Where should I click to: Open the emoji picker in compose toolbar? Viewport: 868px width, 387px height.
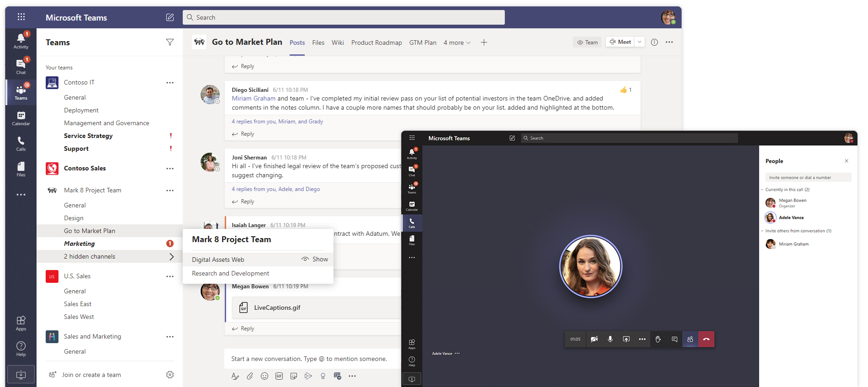click(265, 376)
